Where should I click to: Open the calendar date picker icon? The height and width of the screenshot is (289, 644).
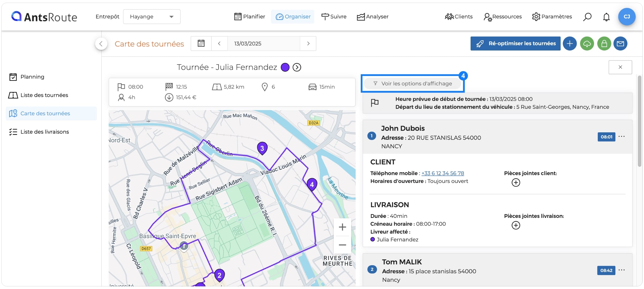coord(201,43)
